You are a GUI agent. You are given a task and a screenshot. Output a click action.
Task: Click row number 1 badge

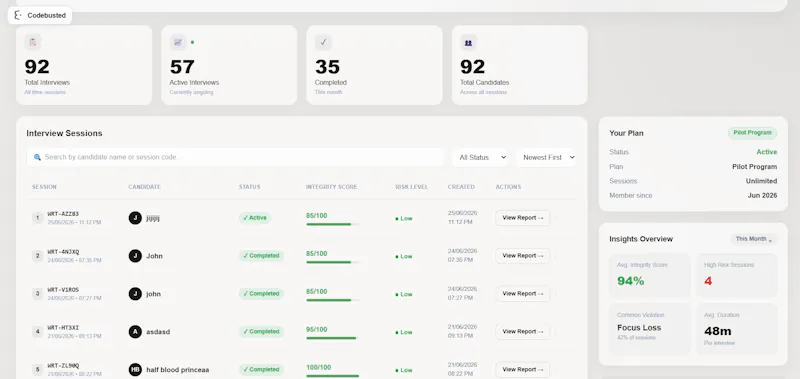pyautogui.click(x=37, y=218)
